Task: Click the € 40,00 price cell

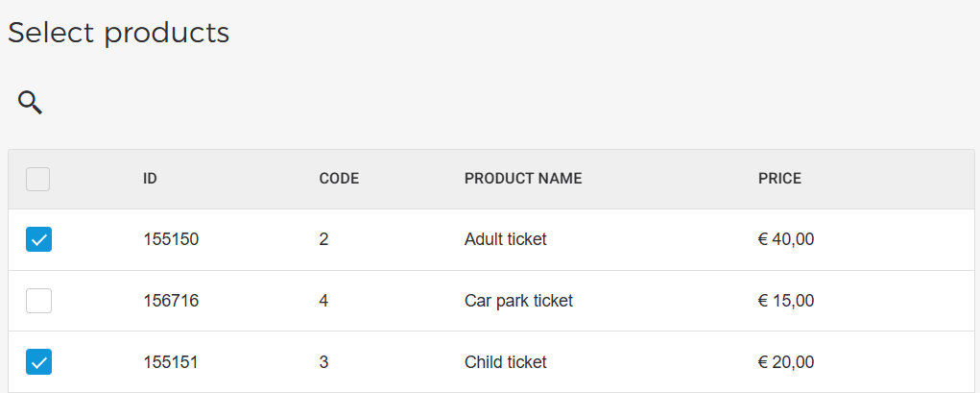Action: coord(786,239)
